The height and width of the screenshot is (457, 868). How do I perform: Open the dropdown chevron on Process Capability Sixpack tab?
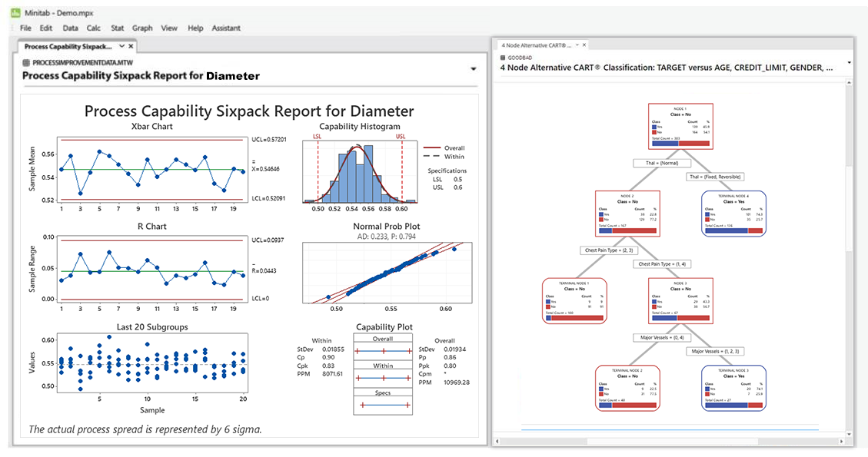pyautogui.click(x=120, y=46)
